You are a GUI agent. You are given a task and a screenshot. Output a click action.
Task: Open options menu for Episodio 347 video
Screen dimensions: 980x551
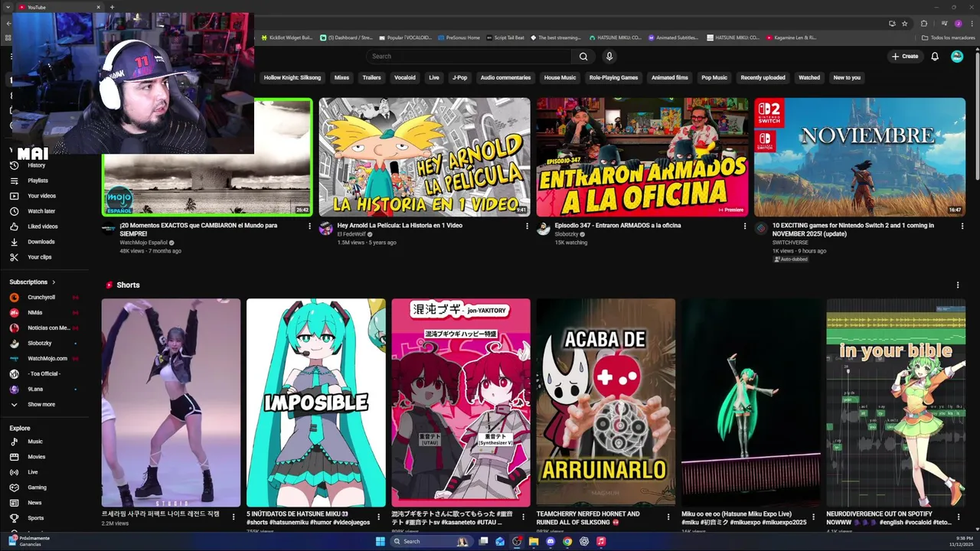(x=745, y=226)
